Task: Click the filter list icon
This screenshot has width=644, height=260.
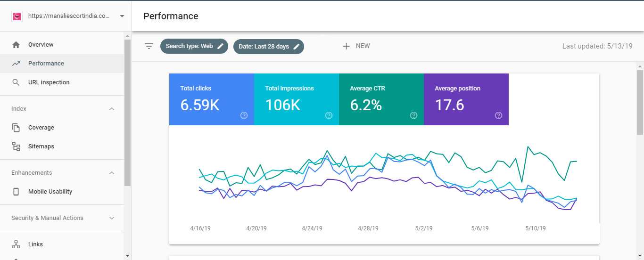Action: click(x=149, y=46)
